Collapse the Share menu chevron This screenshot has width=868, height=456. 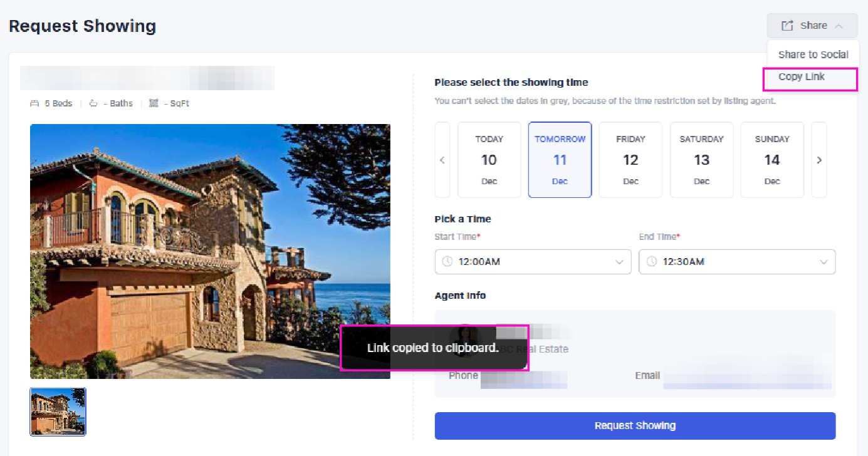tap(839, 26)
